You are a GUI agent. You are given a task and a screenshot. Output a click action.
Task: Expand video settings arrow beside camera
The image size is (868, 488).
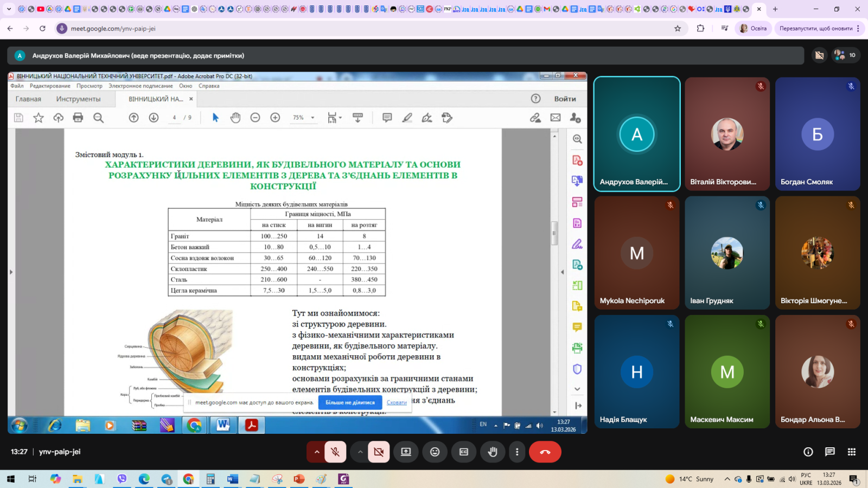pyautogui.click(x=360, y=452)
